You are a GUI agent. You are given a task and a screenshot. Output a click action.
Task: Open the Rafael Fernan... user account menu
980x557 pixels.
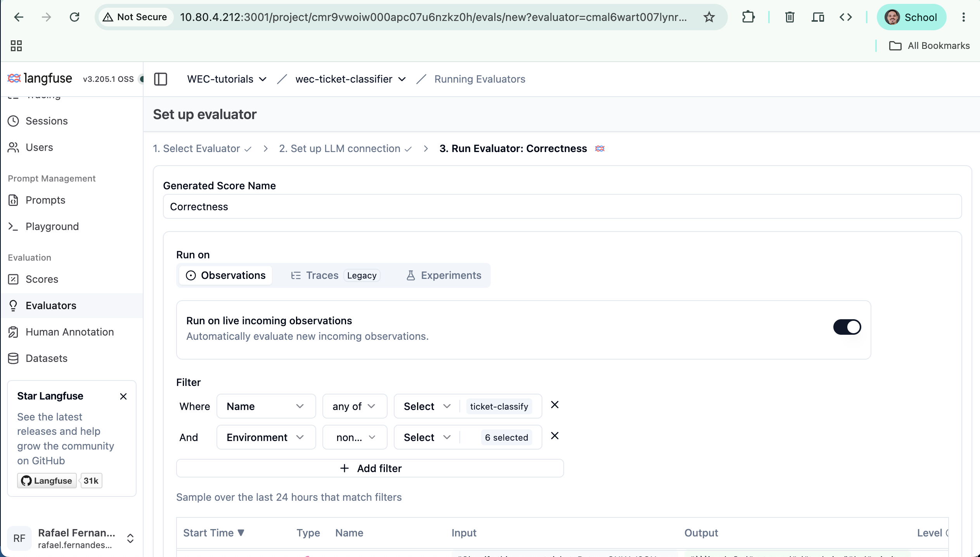coord(72,538)
